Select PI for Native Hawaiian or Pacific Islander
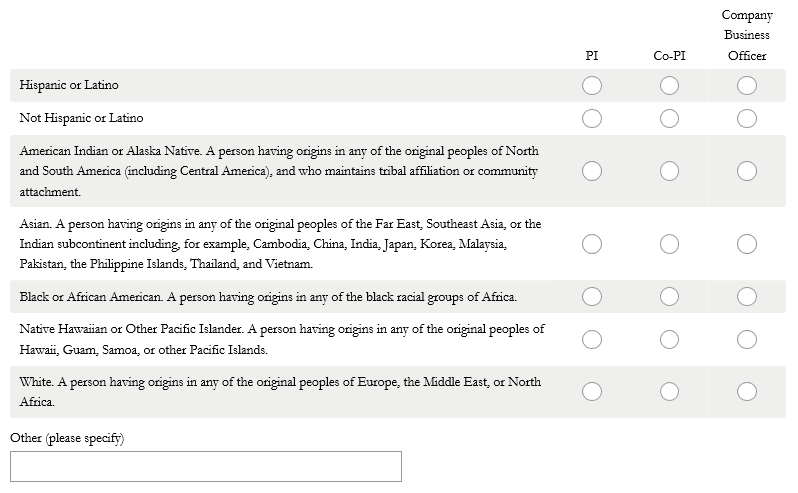798x493 pixels. (x=592, y=339)
